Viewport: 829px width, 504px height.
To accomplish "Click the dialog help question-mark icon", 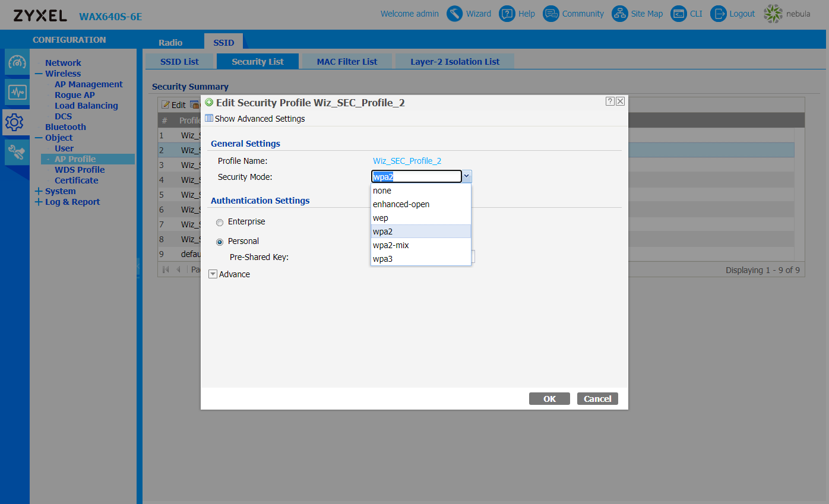I will coord(610,102).
